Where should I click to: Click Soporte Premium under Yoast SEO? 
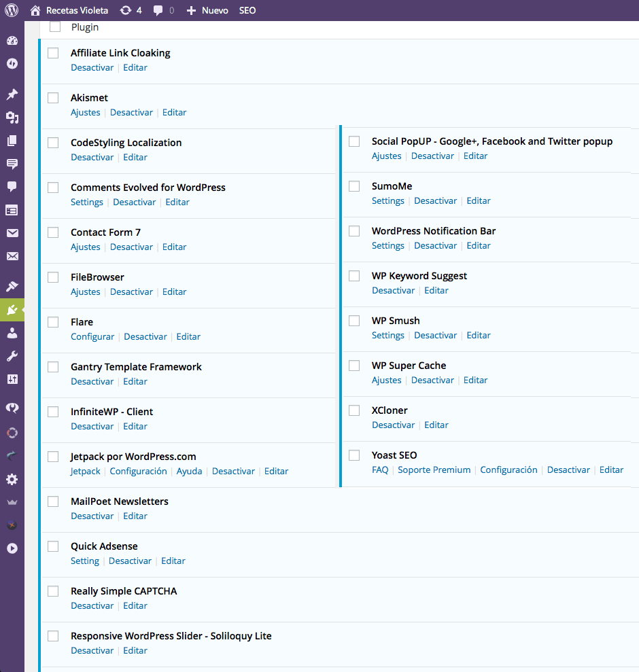[434, 470]
